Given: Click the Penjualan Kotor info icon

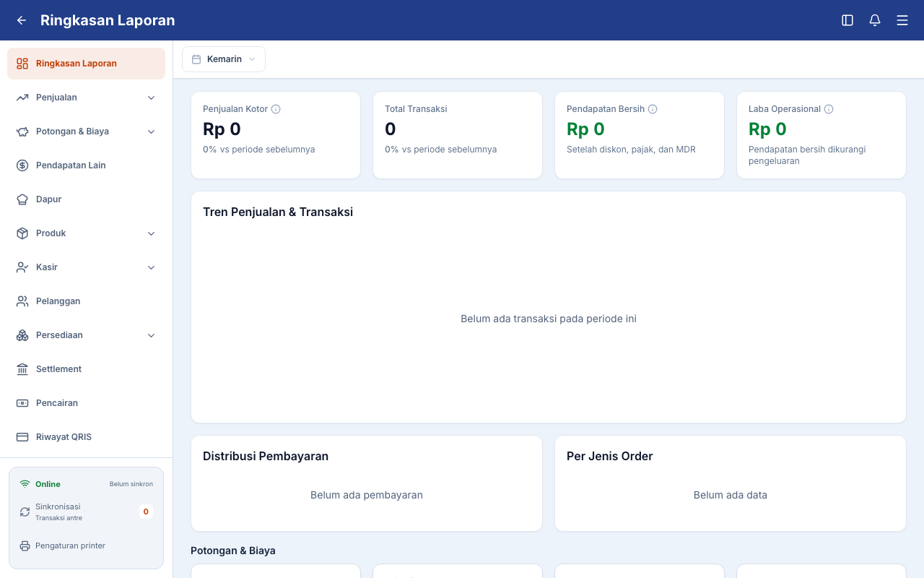Looking at the screenshot, I should click(x=276, y=109).
